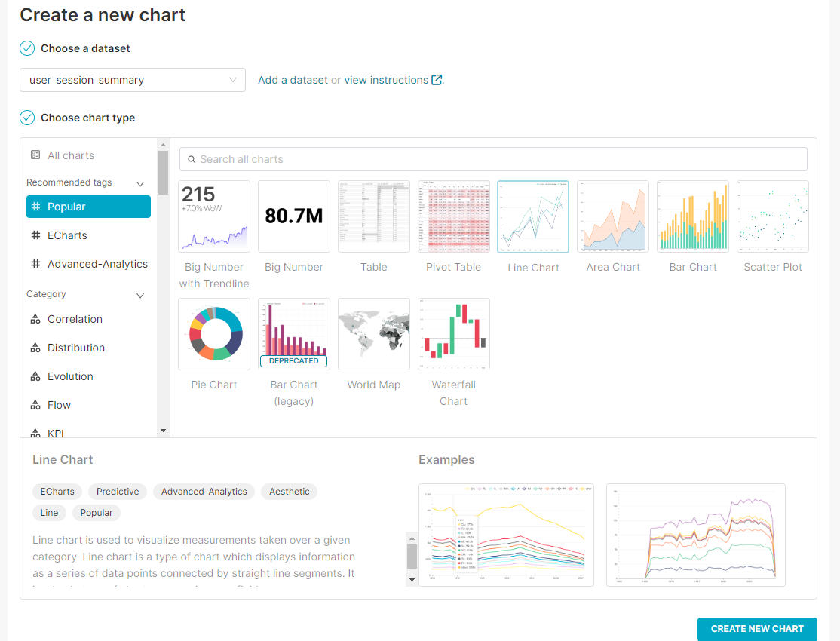The width and height of the screenshot is (840, 641).
Task: Choose the Area Chart thumbnail
Action: 613,216
